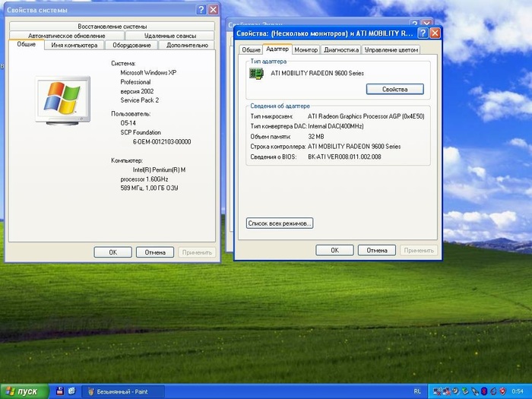
Task: Click the first quick launch icon on taskbar
Action: click(59, 391)
